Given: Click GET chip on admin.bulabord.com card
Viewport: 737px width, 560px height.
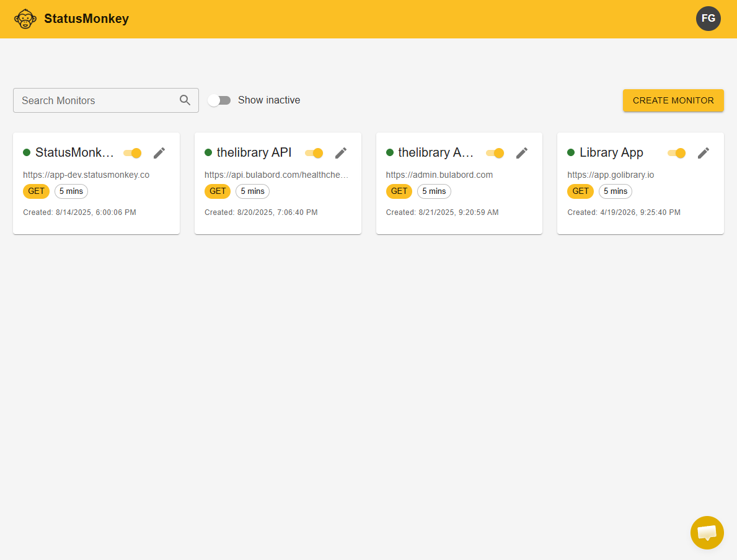Looking at the screenshot, I should [x=399, y=191].
